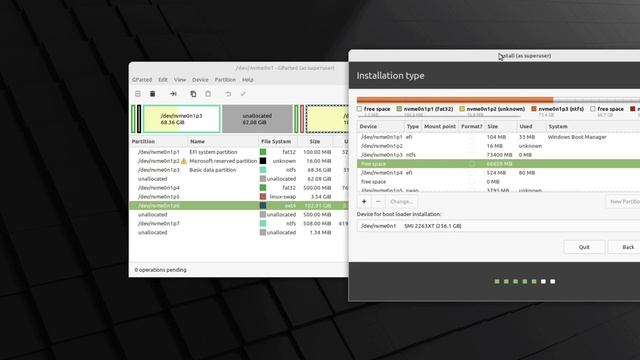Screen dimensions: 640x360
Task: Select the unallocated 62.08 GiB row in GParted
Action: pos(239,179)
